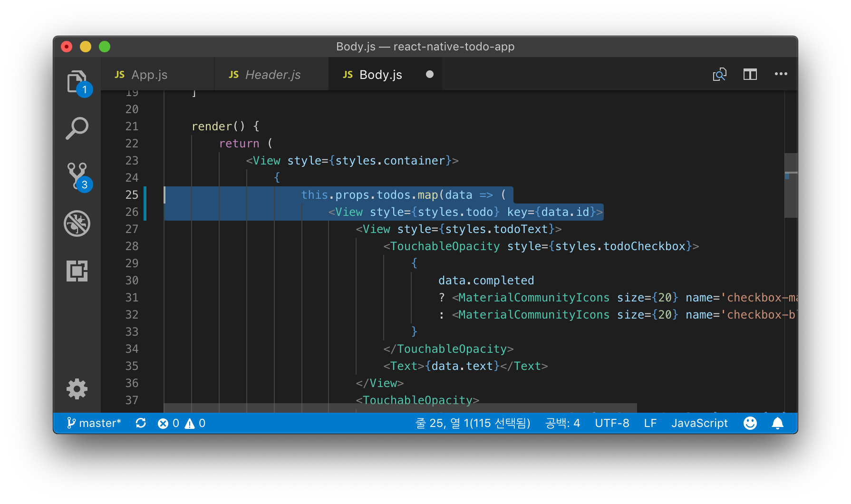Select the Body.js tab
The height and width of the screenshot is (504, 851).
click(x=386, y=74)
